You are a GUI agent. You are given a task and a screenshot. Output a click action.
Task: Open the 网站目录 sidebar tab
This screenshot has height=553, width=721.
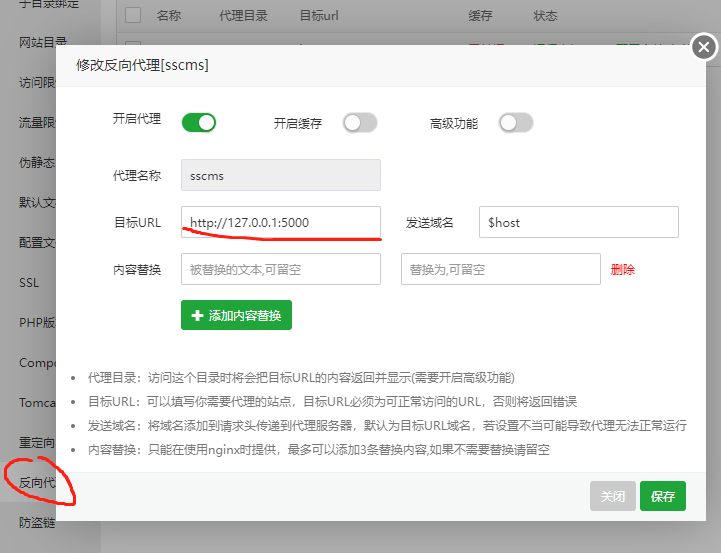tap(43, 42)
